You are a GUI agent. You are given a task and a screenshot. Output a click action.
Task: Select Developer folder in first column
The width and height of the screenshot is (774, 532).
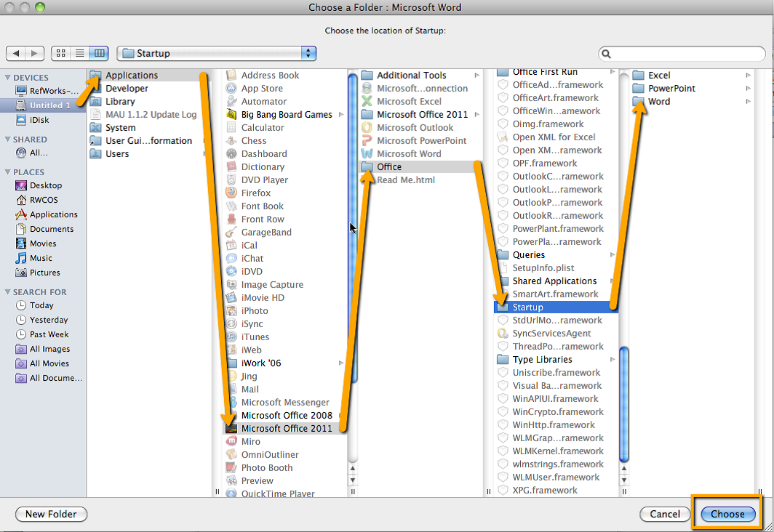coord(149,88)
